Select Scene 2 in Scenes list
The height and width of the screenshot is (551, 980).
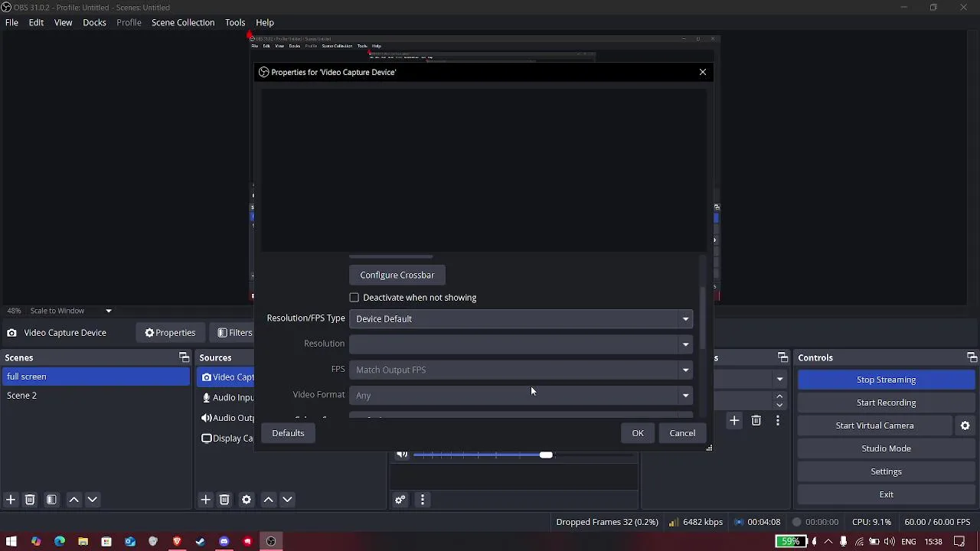pyautogui.click(x=96, y=396)
